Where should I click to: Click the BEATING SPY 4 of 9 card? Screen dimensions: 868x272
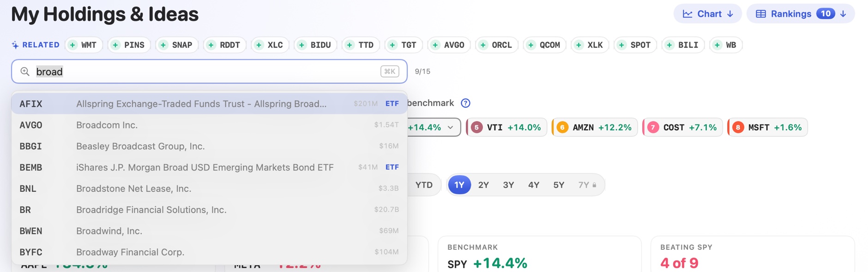[x=753, y=254]
